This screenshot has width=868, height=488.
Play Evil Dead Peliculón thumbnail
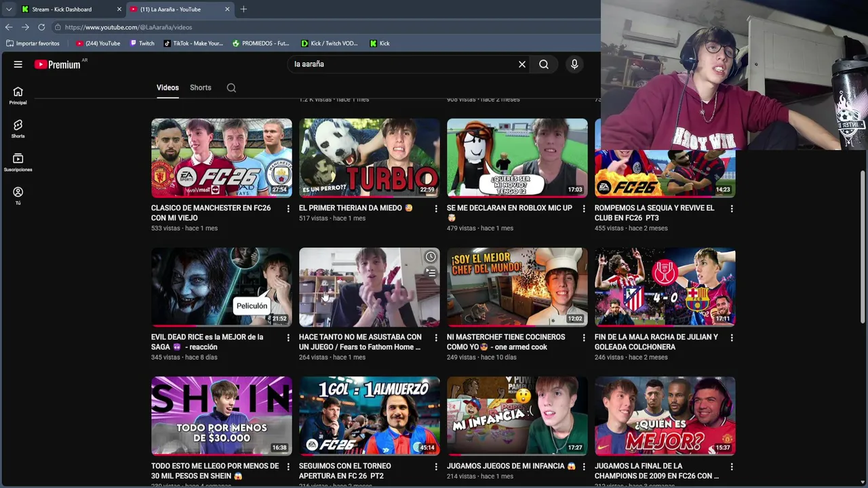222,287
